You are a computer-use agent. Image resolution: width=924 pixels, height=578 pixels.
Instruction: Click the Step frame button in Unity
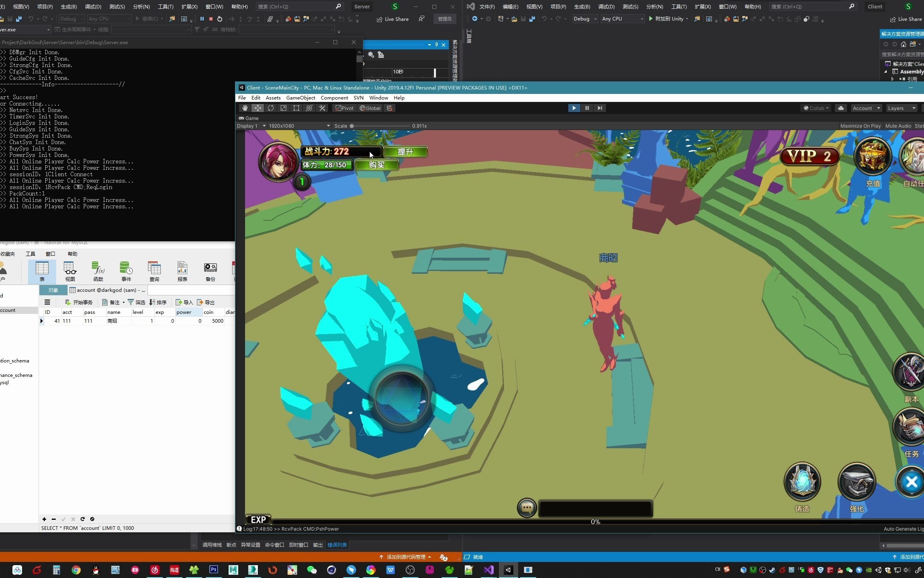click(x=600, y=108)
